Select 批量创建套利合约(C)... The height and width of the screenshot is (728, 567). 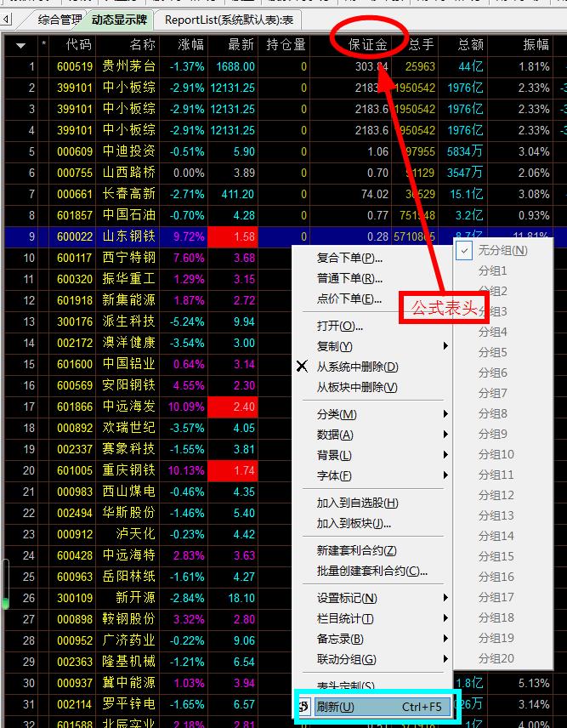372,571
